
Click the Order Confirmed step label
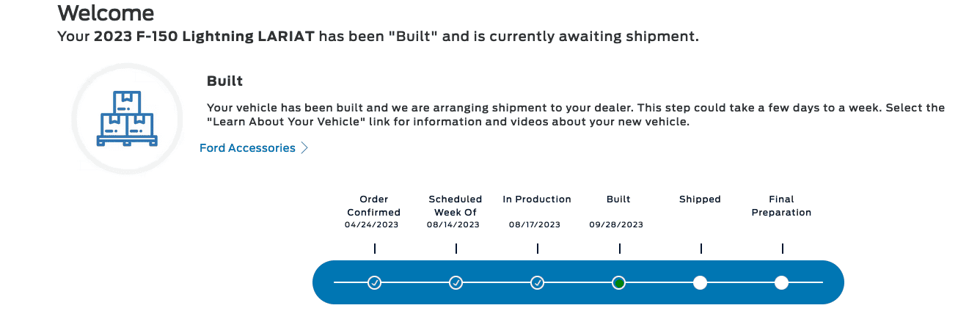click(x=374, y=205)
